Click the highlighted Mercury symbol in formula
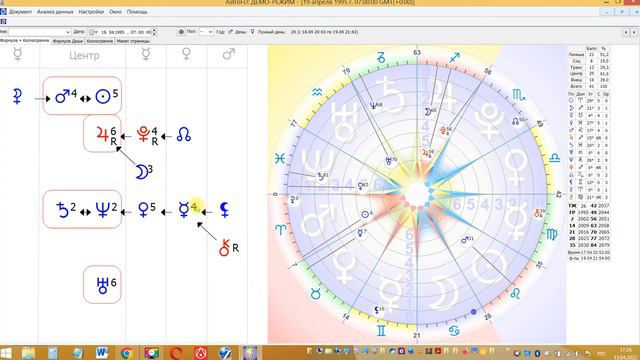 [x=184, y=210]
